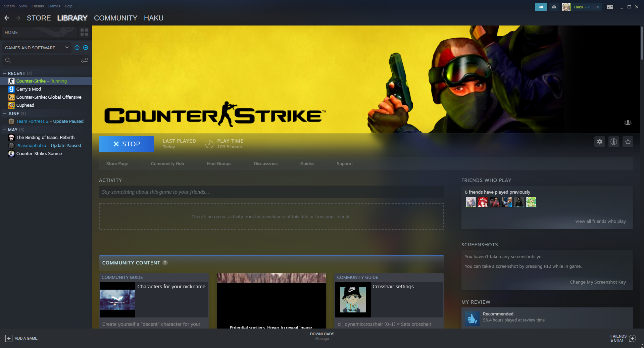Select running Counter-Strike entry
The width and height of the screenshot is (644, 348).
pyautogui.click(x=46, y=81)
